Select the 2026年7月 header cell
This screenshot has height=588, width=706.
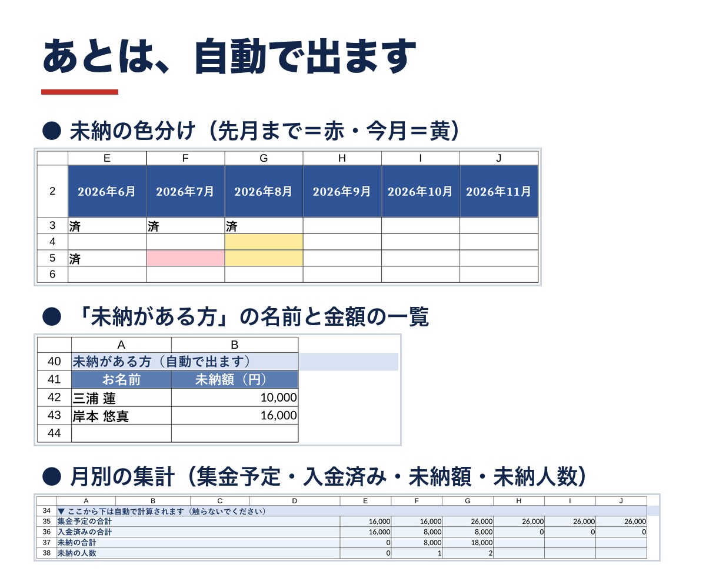point(185,191)
